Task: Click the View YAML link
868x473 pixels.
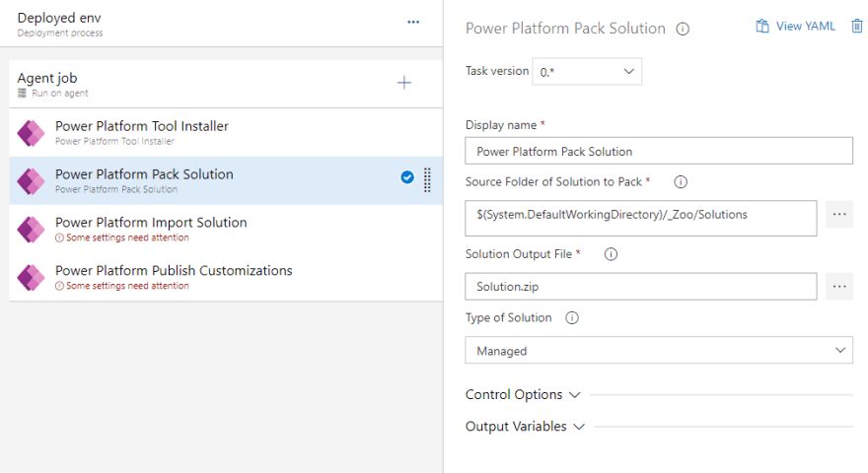Action: pyautogui.click(x=795, y=26)
